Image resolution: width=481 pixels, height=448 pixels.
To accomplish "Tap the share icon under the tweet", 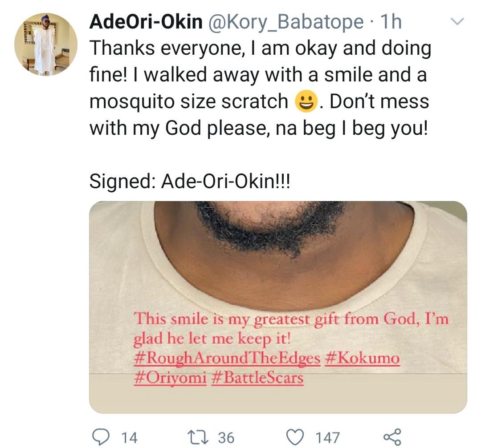I will [x=391, y=436].
